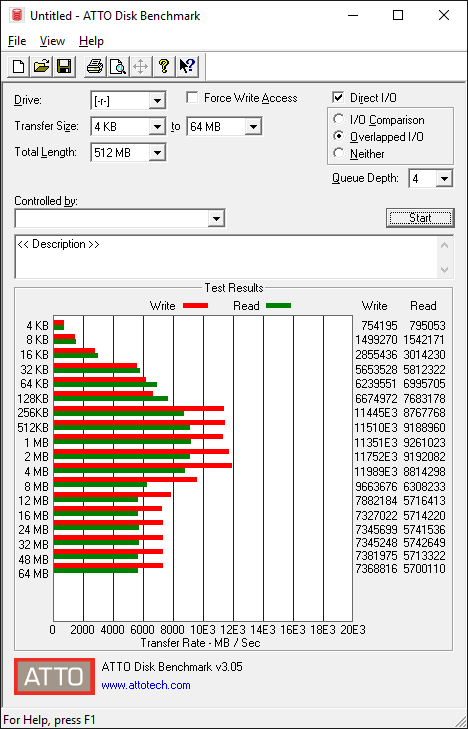Open the 4 KB transfer size dropdown
The width and height of the screenshot is (468, 729).
158,126
